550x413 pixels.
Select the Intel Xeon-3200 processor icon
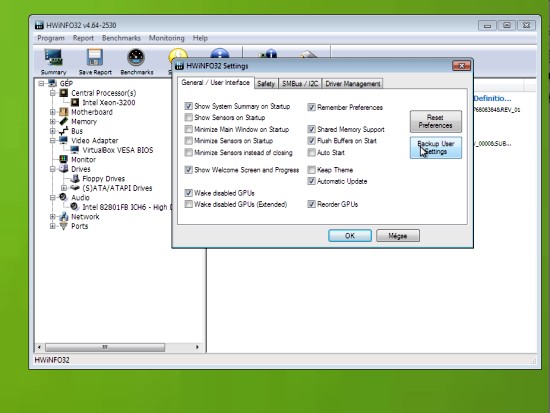(x=75, y=102)
